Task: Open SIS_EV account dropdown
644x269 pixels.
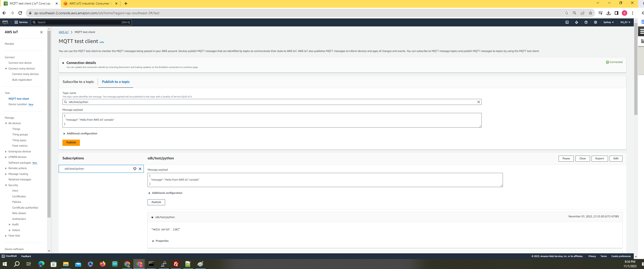Action: (625, 22)
